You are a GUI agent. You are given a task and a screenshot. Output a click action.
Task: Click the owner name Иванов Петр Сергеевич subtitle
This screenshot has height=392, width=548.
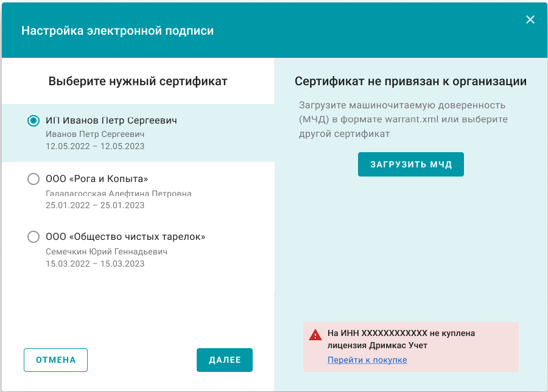(x=95, y=134)
